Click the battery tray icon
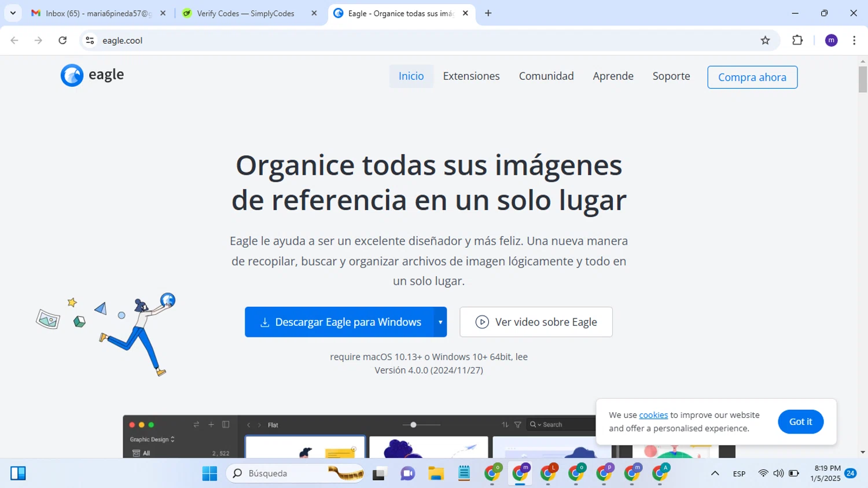868x488 pixels. [794, 474]
